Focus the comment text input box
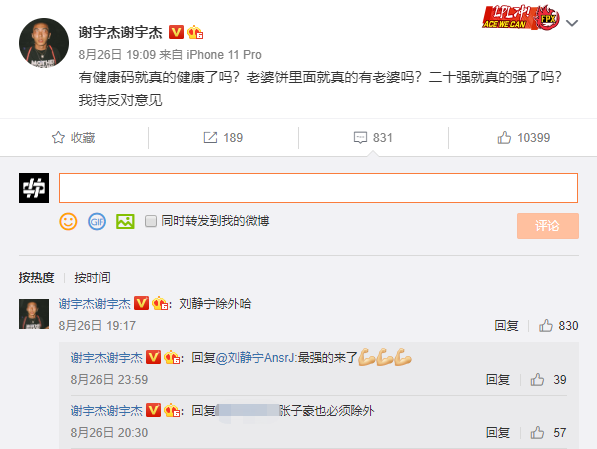The height and width of the screenshot is (449, 597). (x=318, y=188)
